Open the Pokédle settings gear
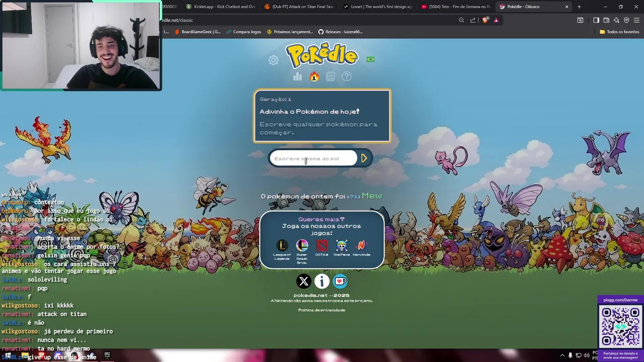 [x=273, y=60]
